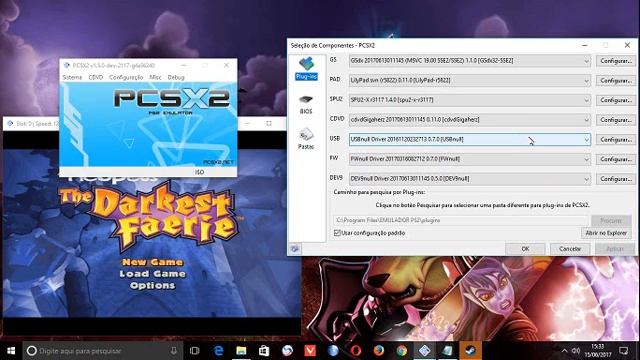This screenshot has width=640, height=360.
Task: Toggle 'Usar configuração padrão' checkbox
Action: pos(337,233)
